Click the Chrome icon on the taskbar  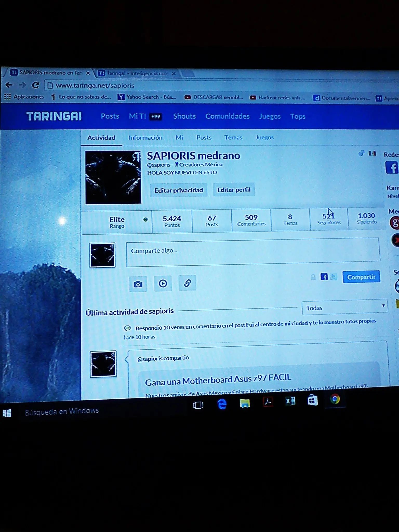click(x=335, y=399)
